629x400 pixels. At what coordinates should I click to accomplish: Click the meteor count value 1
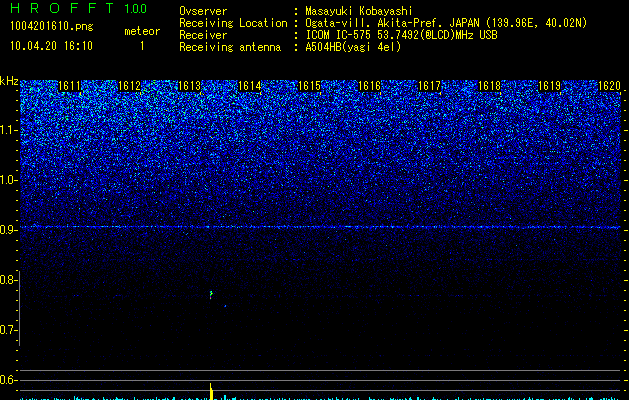(142, 46)
